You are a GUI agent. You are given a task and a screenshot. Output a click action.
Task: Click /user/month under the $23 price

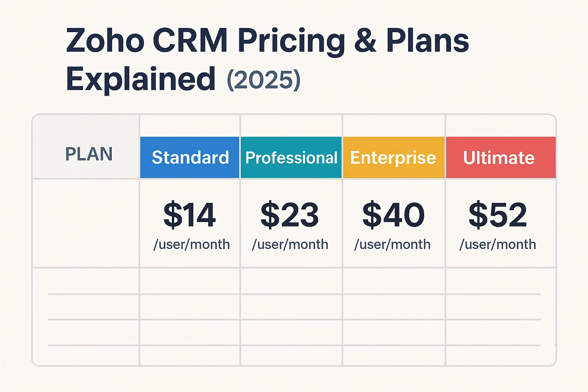tap(290, 244)
